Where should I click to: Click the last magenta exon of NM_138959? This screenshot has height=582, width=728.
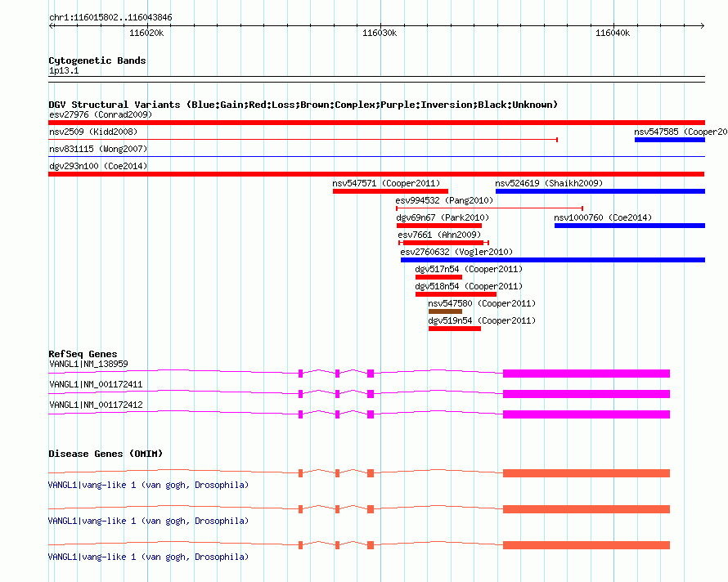coord(586,374)
